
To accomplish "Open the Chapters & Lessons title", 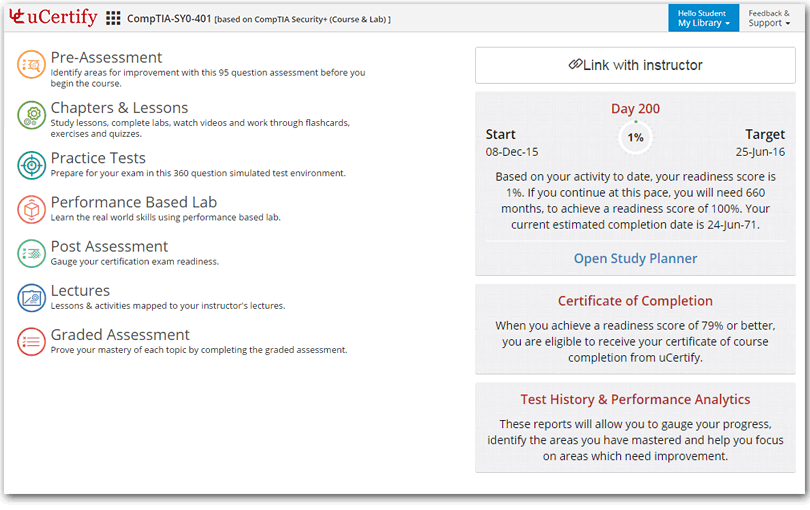I will (x=119, y=107).
